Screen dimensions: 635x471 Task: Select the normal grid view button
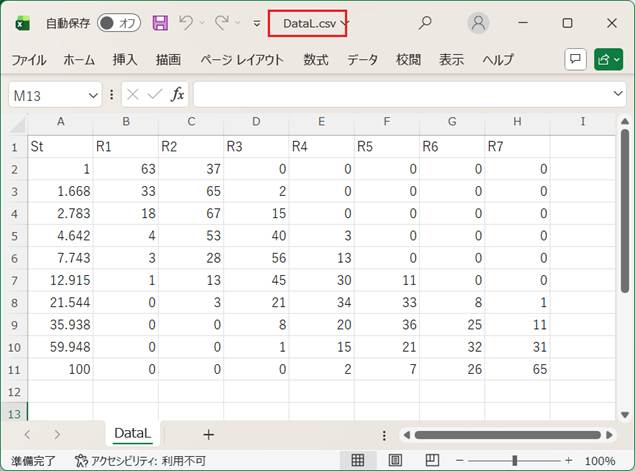pos(355,461)
